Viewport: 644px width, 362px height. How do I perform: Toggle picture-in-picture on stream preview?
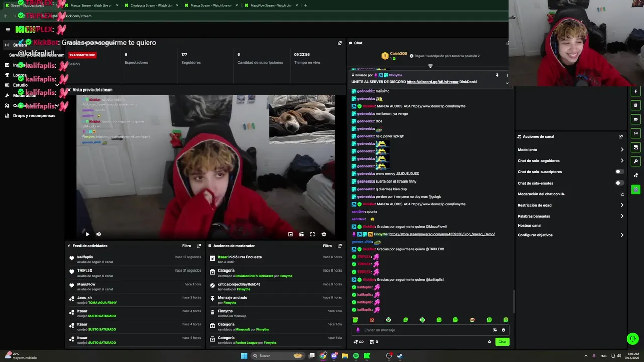click(290, 234)
